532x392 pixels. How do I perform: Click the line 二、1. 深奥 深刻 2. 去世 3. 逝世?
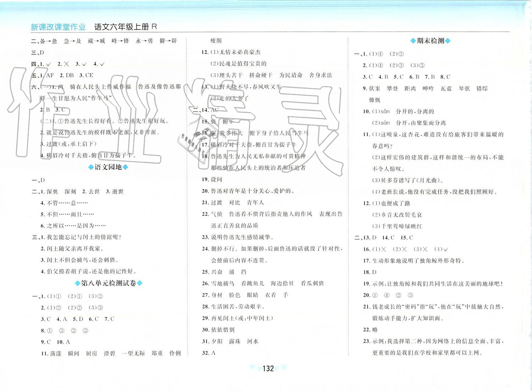click(x=78, y=192)
